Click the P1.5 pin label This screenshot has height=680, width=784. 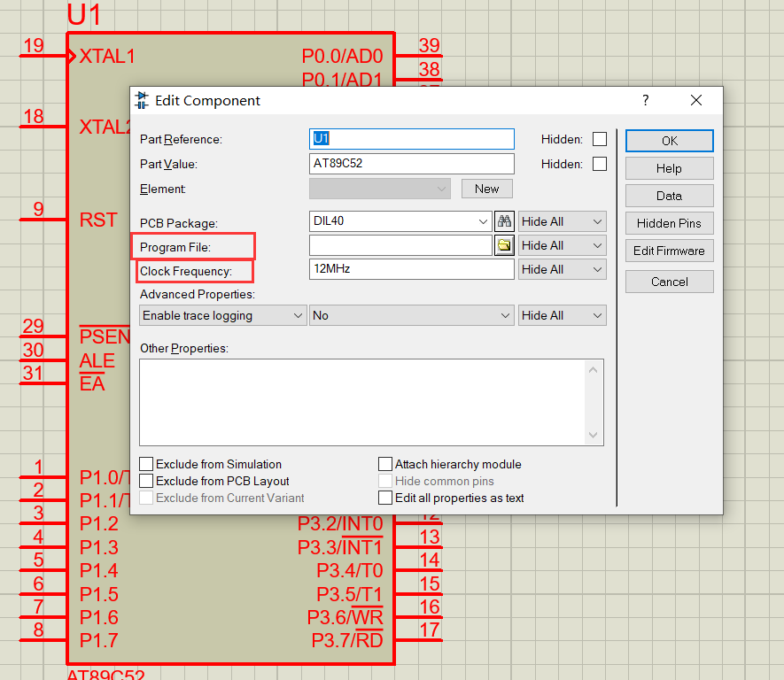(99, 595)
